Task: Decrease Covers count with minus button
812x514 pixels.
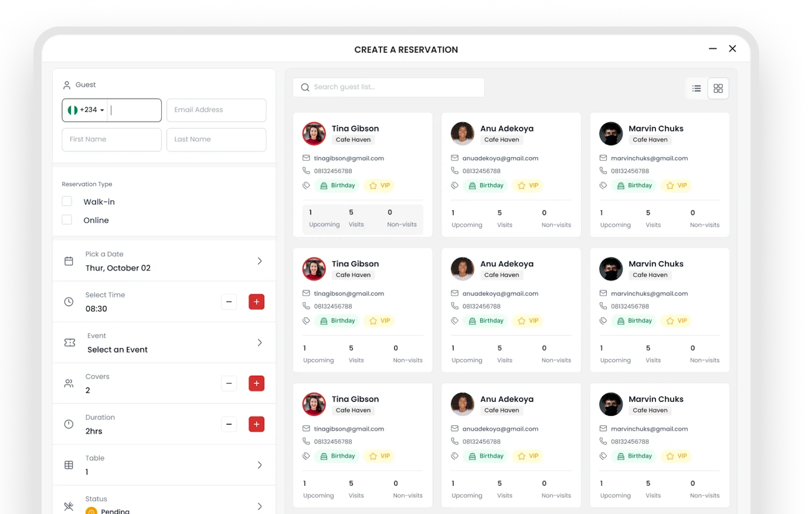Action: click(229, 383)
